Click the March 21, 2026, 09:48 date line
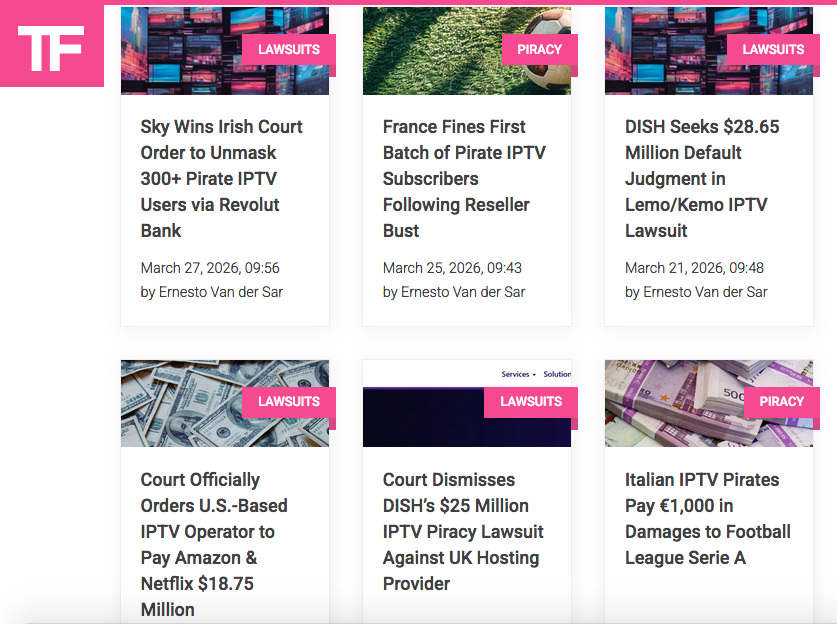The height and width of the screenshot is (624, 837). tap(694, 267)
